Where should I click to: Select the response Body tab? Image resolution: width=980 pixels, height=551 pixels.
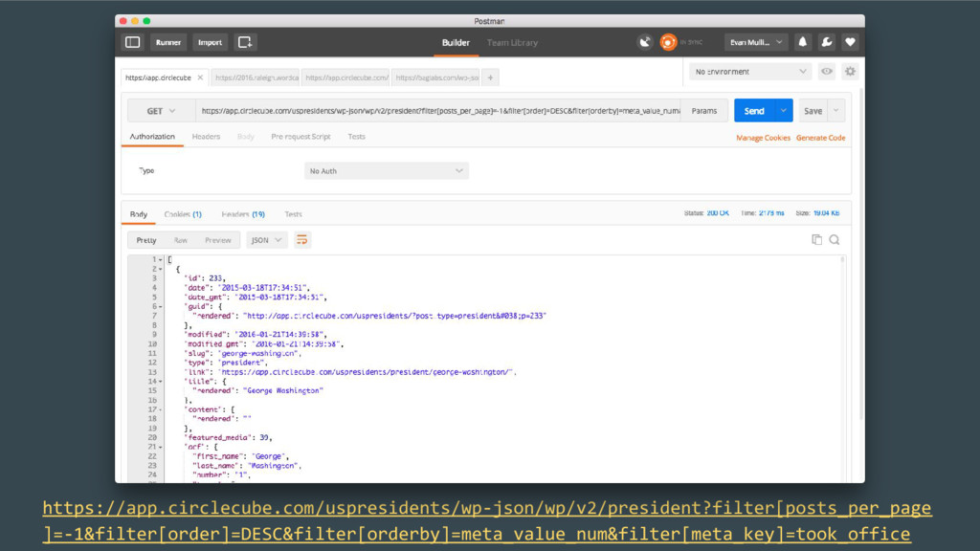138,213
